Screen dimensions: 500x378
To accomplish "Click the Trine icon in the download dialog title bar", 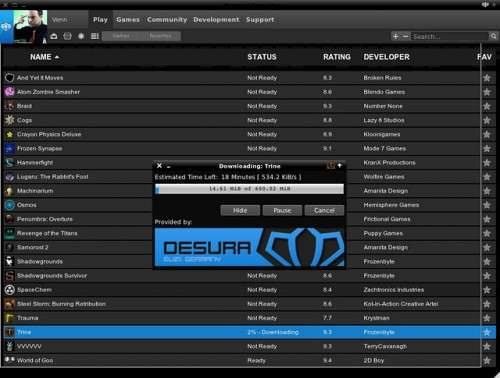I will 331,165.
